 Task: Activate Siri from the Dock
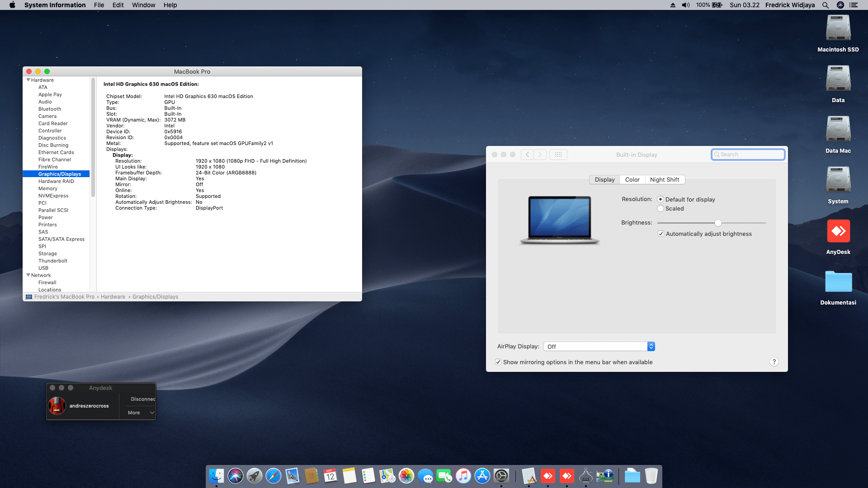click(x=236, y=476)
